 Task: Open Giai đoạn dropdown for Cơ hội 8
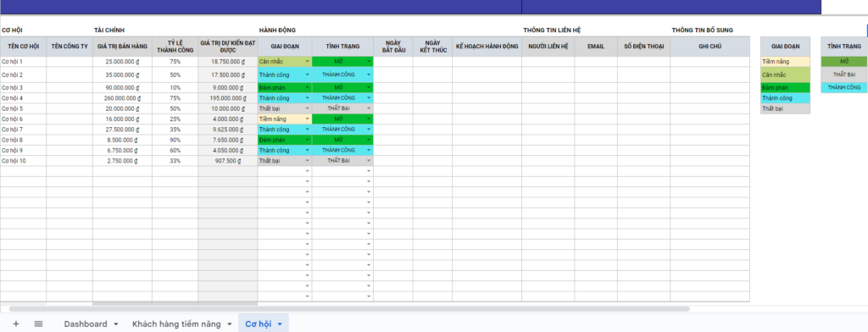coord(308,140)
